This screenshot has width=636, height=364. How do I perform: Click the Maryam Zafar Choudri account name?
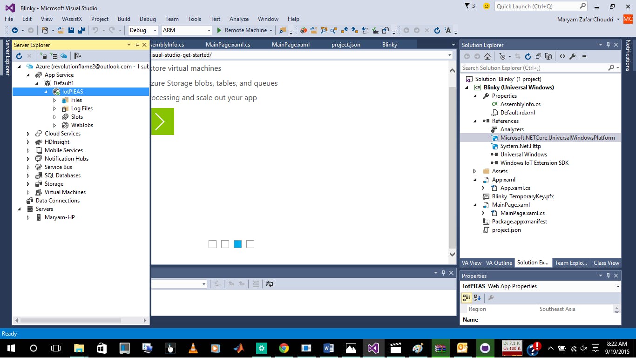585,19
